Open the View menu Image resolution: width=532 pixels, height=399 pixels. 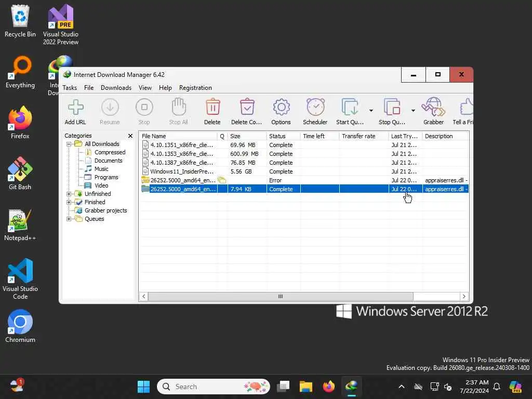click(x=145, y=87)
